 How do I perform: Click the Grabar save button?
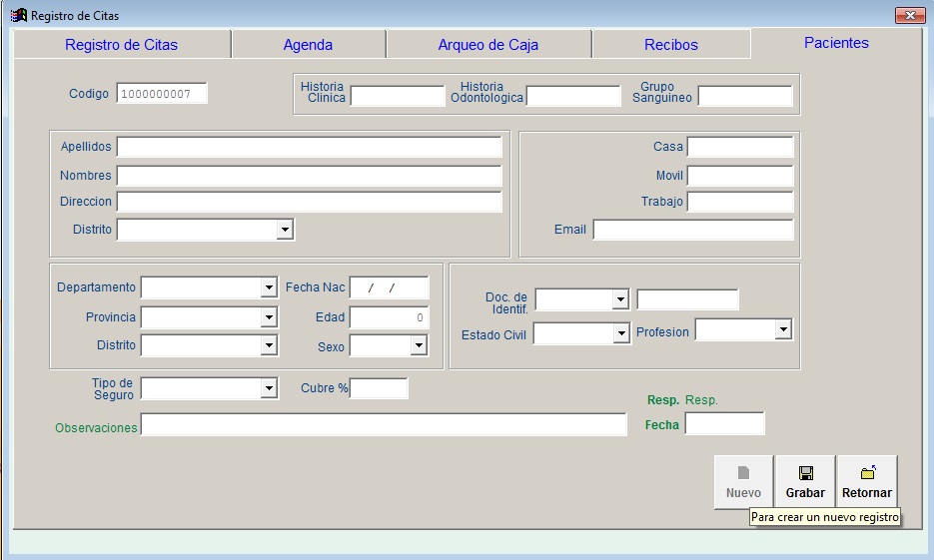[x=805, y=482]
